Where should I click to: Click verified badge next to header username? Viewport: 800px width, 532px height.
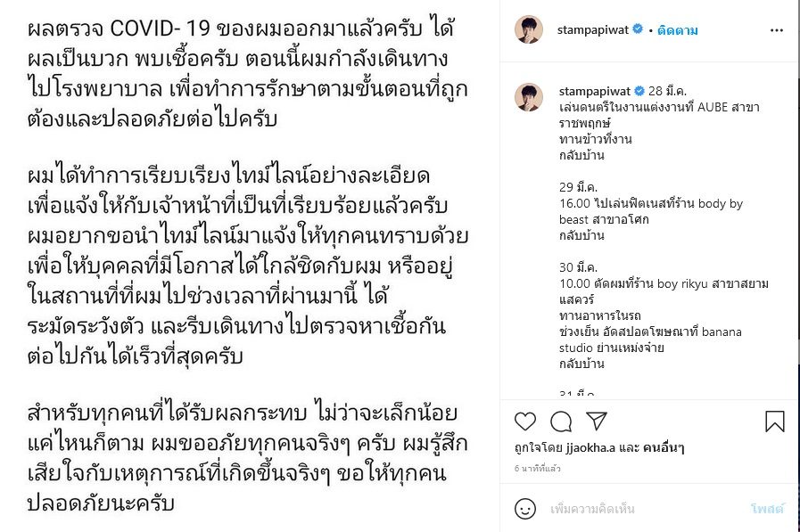[x=638, y=29]
